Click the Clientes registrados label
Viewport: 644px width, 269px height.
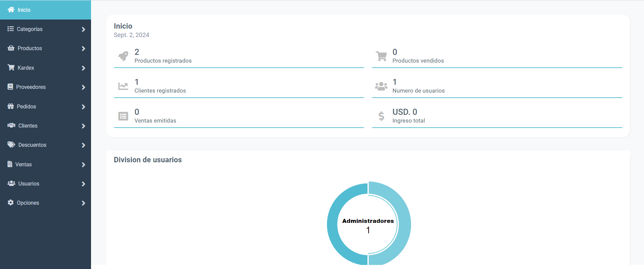click(x=160, y=91)
